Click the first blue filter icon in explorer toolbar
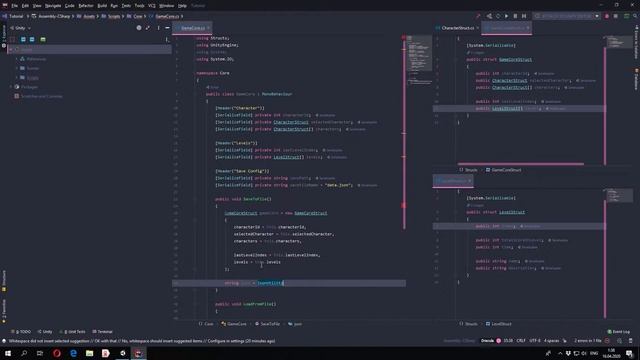Image resolution: width=640 pixels, height=360 pixels. (23, 40)
